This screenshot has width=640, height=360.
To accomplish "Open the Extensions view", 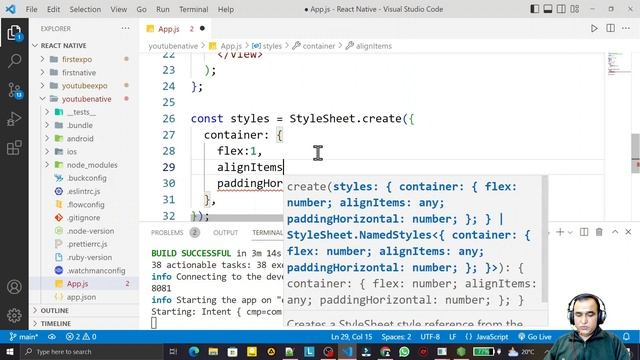I will tap(14, 148).
